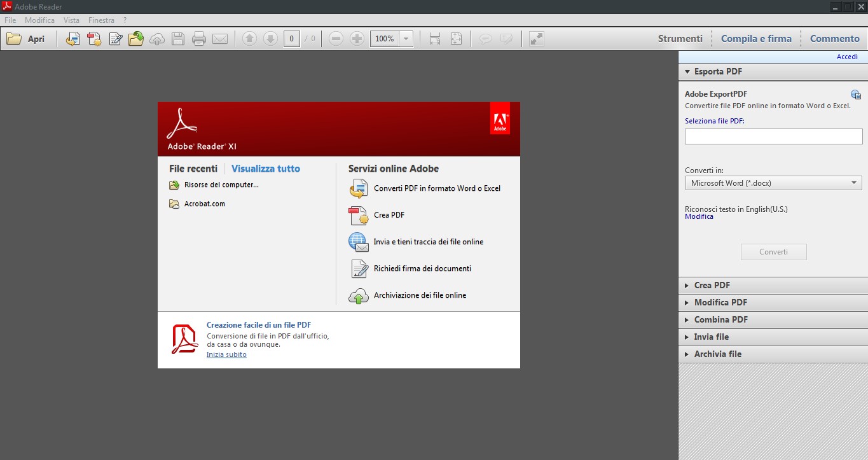This screenshot has height=460, width=868.
Task: Click the Adobe ExportPDF globe icon
Action: tap(856, 95)
